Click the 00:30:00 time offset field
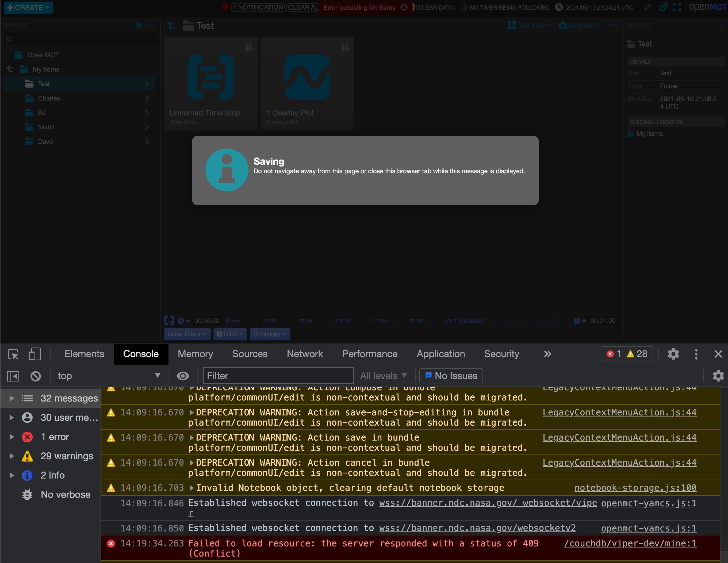728x563 pixels. click(207, 321)
